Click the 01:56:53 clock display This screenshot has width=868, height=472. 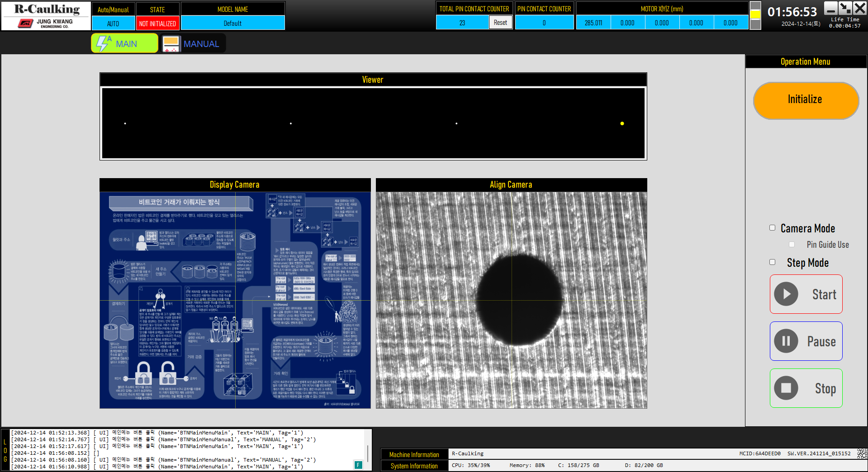tap(792, 12)
